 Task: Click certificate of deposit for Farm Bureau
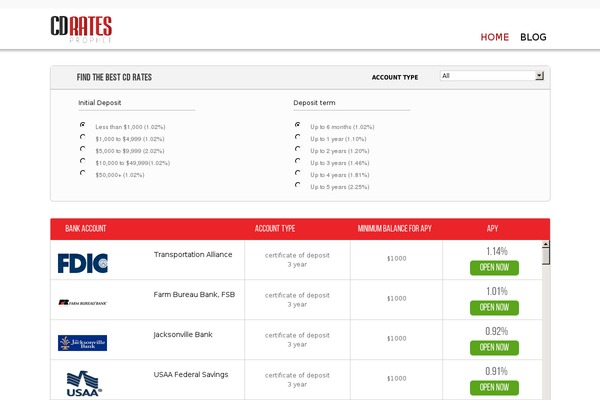click(297, 296)
